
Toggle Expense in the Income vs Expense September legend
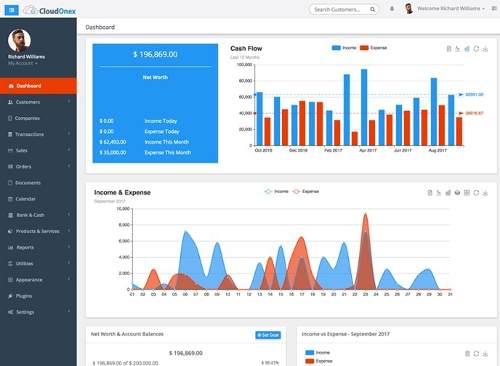(x=319, y=361)
